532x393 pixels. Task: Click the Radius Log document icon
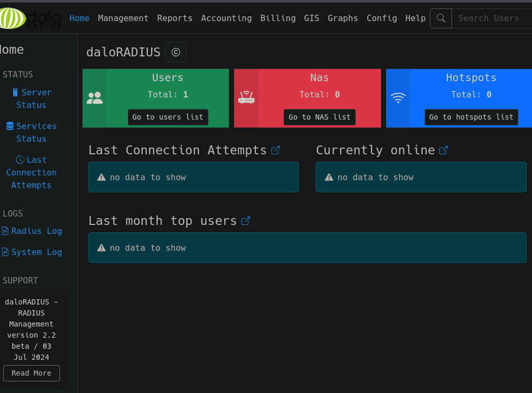[x=5, y=231]
